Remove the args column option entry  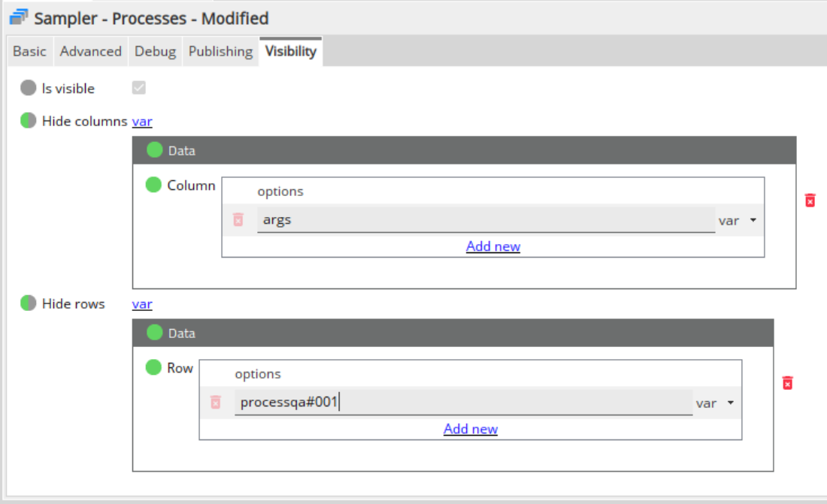(238, 220)
